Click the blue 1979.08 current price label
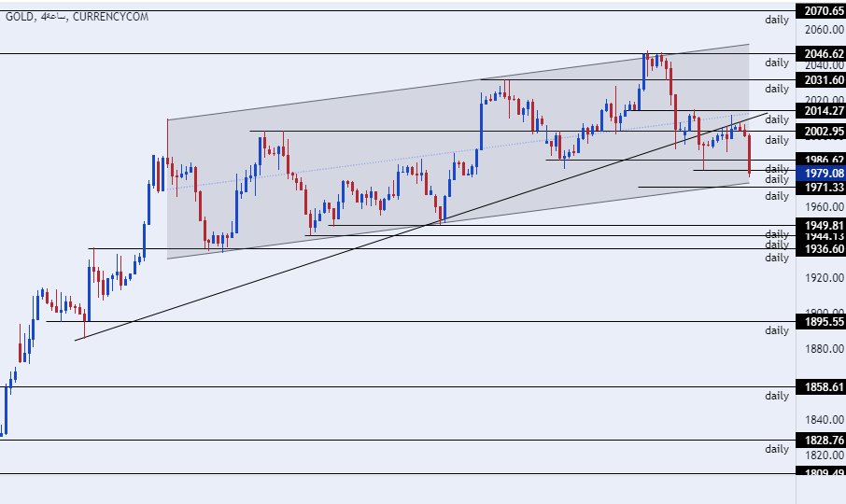 tap(819, 173)
